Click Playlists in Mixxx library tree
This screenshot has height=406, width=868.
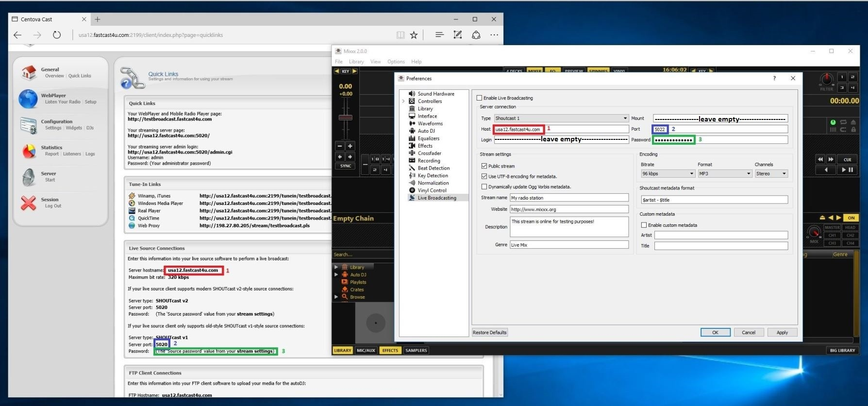[358, 282]
